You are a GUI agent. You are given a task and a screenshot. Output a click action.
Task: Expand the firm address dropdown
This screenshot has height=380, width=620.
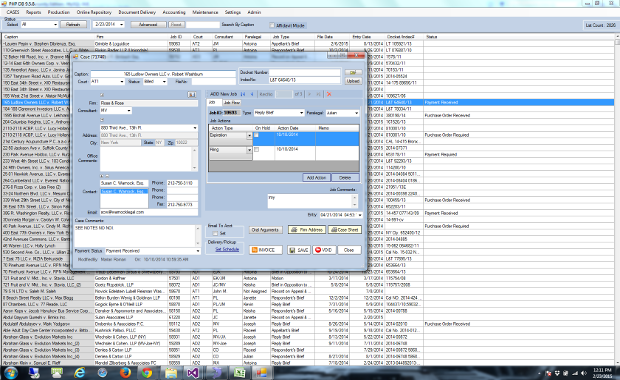(195, 128)
